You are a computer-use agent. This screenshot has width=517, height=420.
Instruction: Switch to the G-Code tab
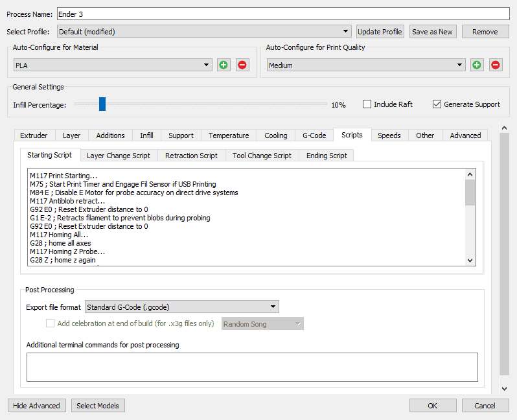click(314, 135)
